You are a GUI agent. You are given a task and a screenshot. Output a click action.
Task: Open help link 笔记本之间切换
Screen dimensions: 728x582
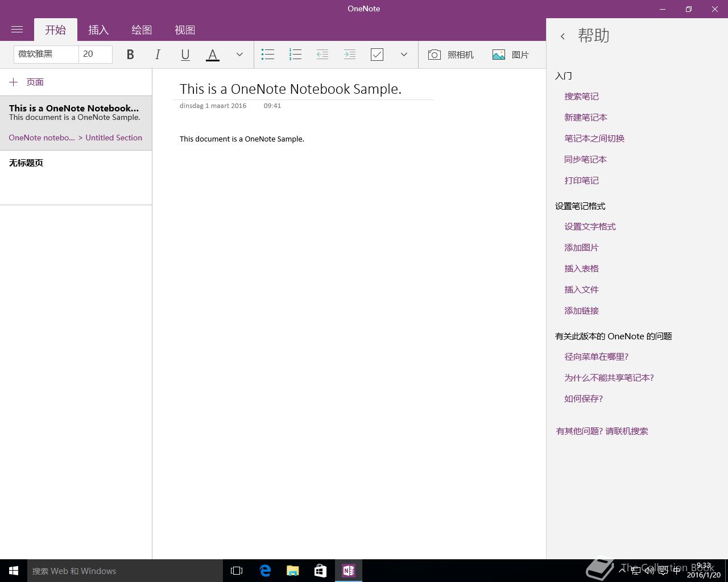[594, 139]
